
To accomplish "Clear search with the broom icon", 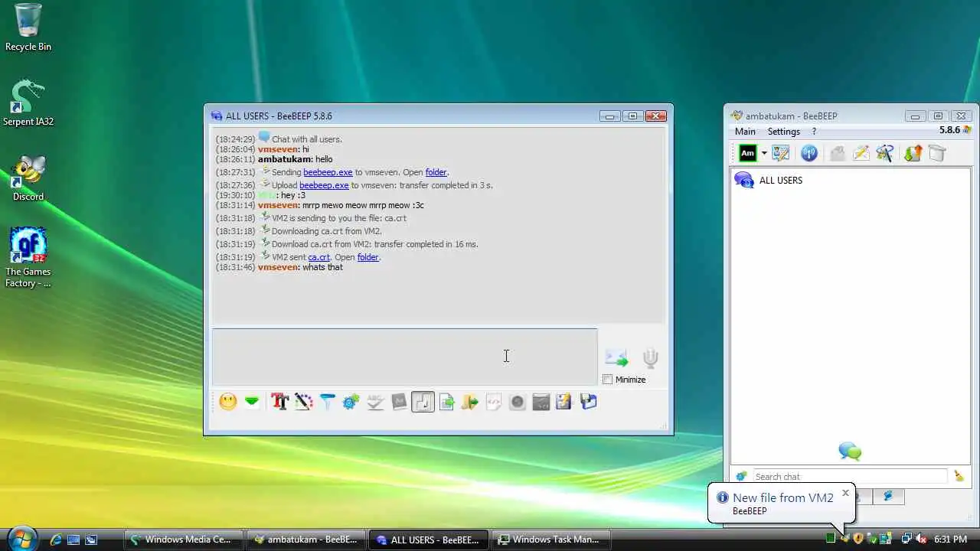I will pos(959,476).
